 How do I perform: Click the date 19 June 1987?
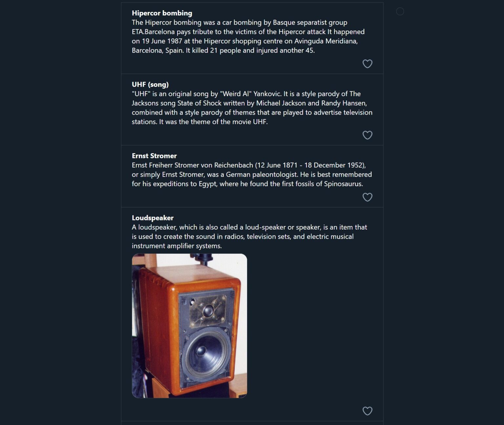click(162, 41)
